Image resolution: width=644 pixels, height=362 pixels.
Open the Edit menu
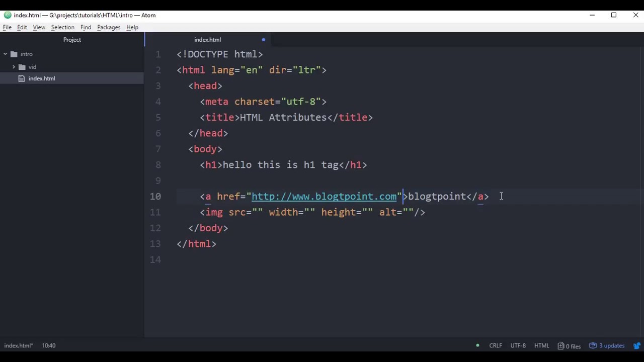(x=22, y=27)
